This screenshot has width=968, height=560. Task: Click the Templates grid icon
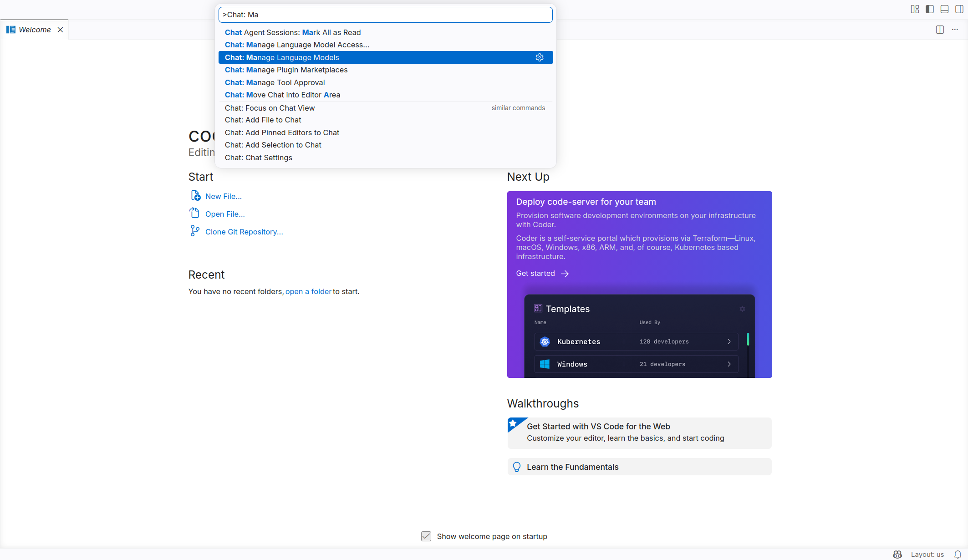point(538,308)
